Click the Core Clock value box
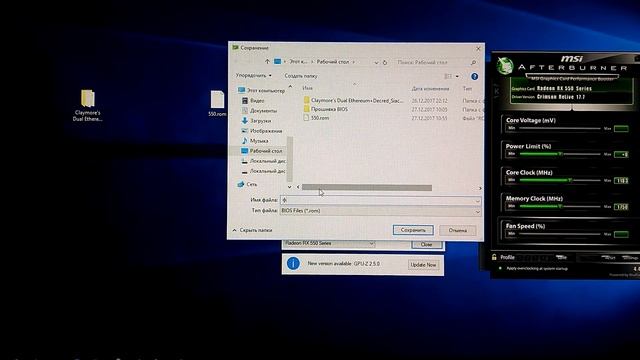Image resolution: width=640 pixels, height=360 pixels. (621, 180)
